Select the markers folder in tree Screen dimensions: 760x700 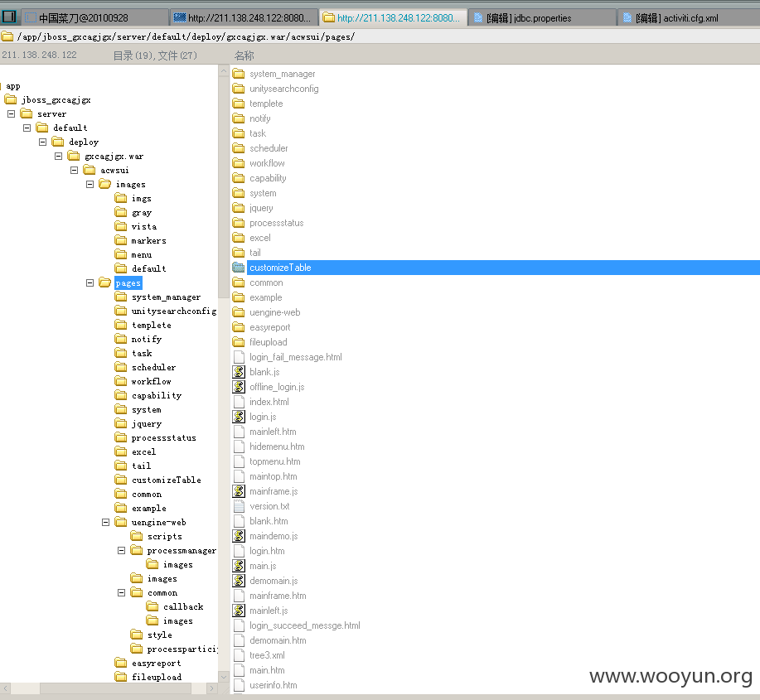tap(149, 241)
